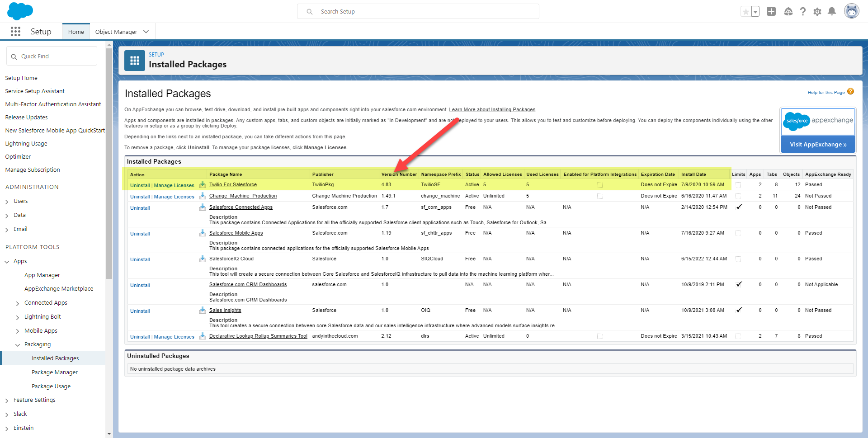
Task: Open the user profile avatar
Action: tap(852, 11)
